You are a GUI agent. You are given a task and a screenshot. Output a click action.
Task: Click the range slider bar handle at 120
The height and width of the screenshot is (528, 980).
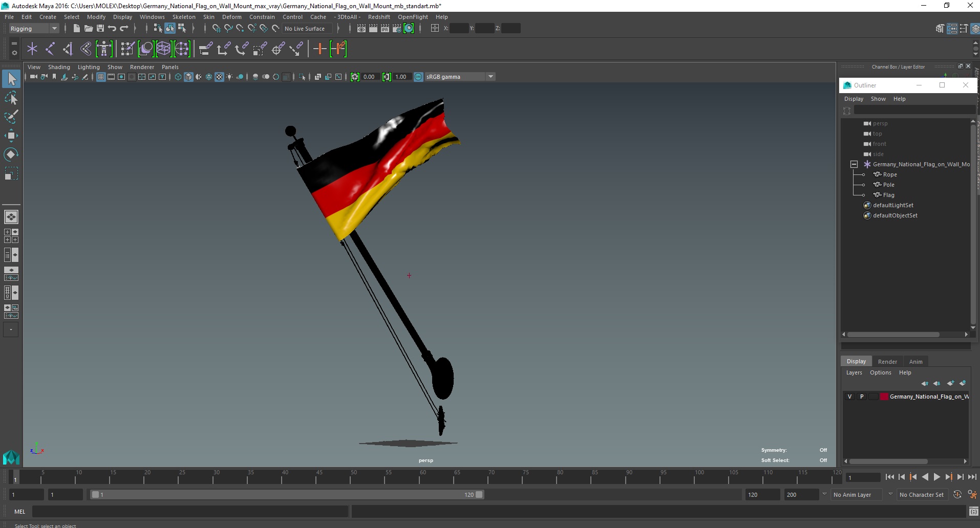coord(479,495)
